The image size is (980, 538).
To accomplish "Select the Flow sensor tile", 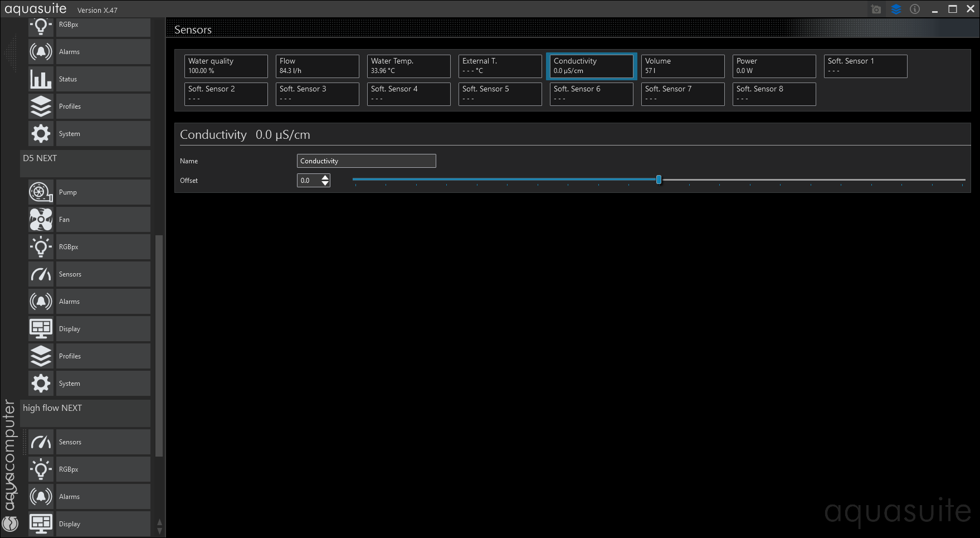I will coord(317,66).
